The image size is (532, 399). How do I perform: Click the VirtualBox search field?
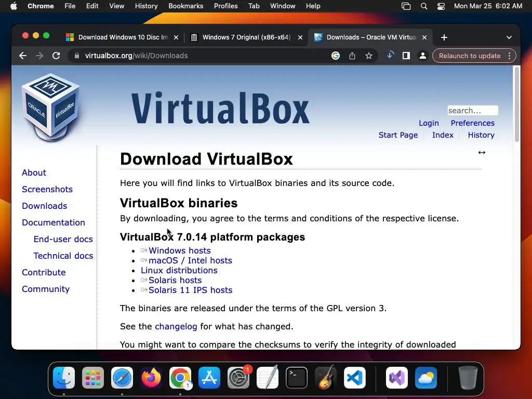point(473,111)
